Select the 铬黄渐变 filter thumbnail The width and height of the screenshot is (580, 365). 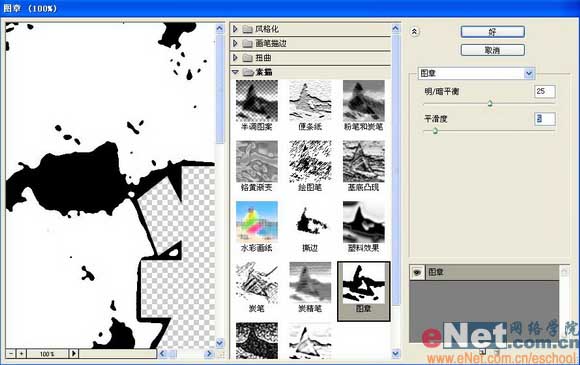(257, 161)
